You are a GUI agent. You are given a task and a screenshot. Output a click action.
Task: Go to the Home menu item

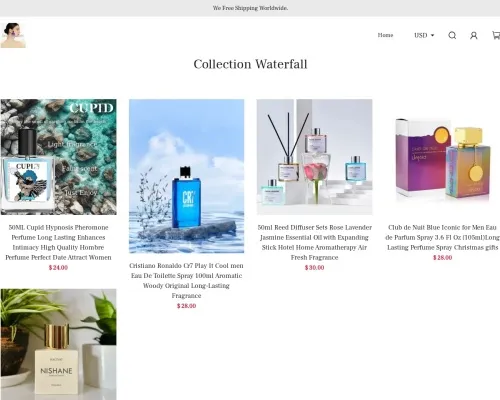coord(385,35)
